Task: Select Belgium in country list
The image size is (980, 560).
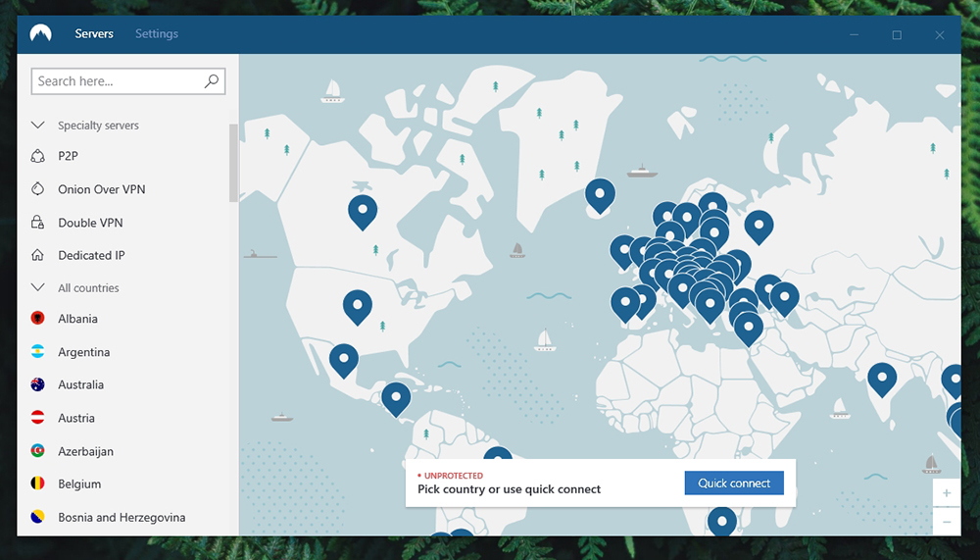Action: point(79,484)
